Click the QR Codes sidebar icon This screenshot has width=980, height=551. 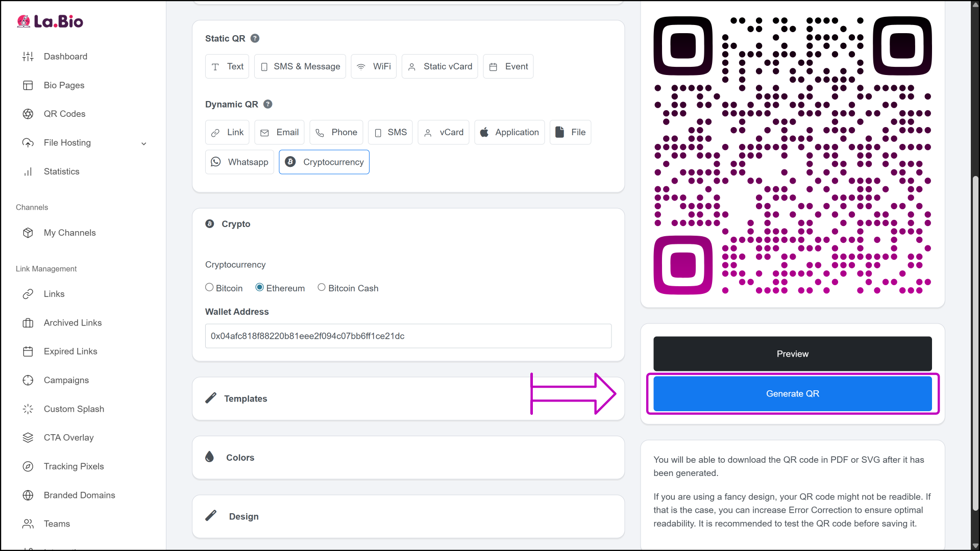(x=28, y=114)
